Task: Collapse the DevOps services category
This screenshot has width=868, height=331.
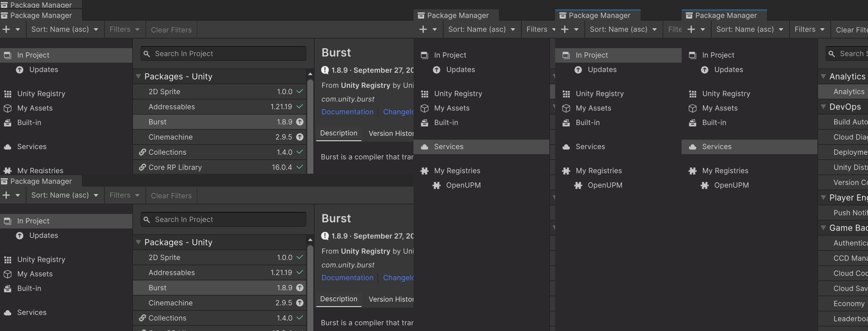Action: click(824, 107)
